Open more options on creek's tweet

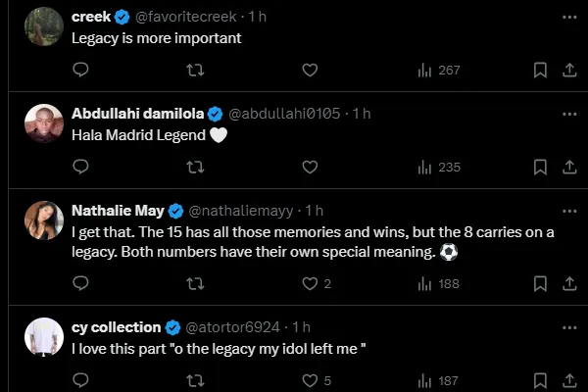coord(569,17)
